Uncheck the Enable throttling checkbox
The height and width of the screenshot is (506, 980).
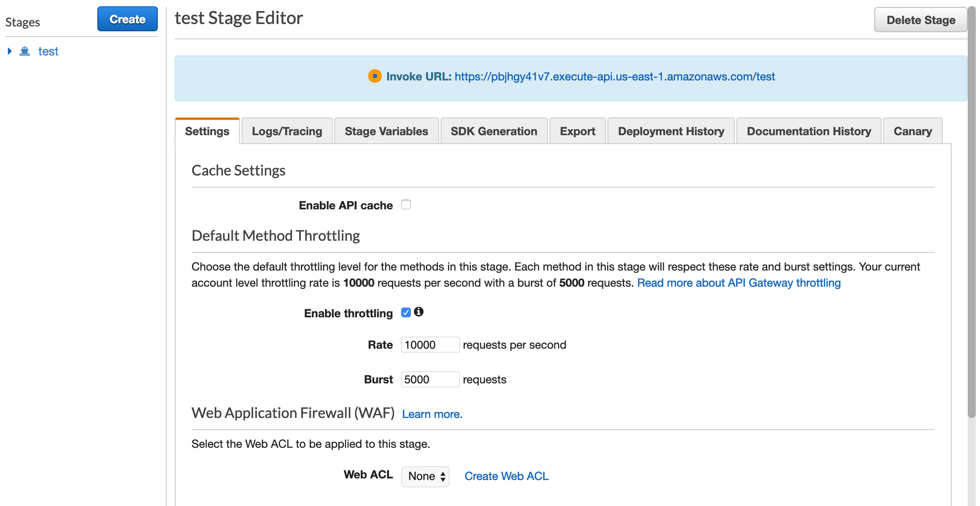click(x=406, y=313)
